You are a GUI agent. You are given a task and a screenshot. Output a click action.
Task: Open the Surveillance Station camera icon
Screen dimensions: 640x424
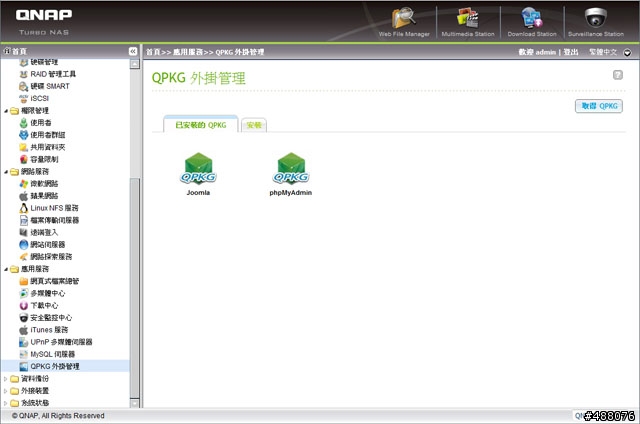pyautogui.click(x=596, y=18)
